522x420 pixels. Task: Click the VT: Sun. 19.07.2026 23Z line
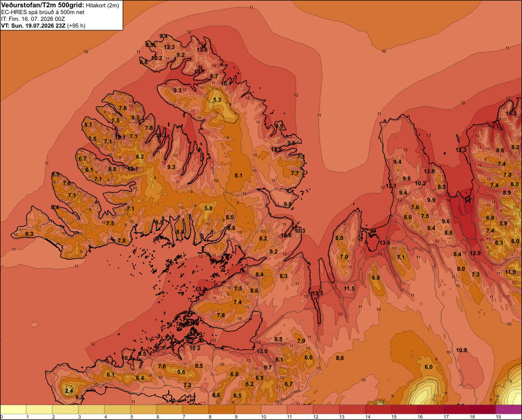coord(43,26)
